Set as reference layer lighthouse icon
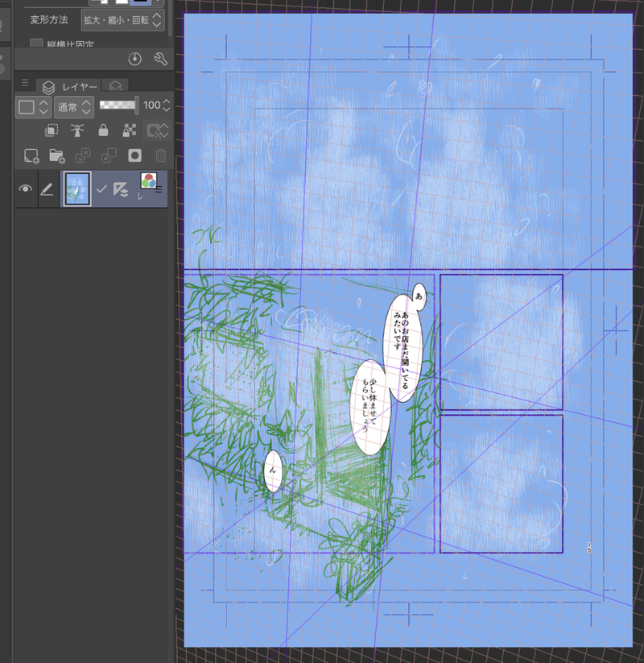Screen dimensions: 644x663 pos(77,131)
